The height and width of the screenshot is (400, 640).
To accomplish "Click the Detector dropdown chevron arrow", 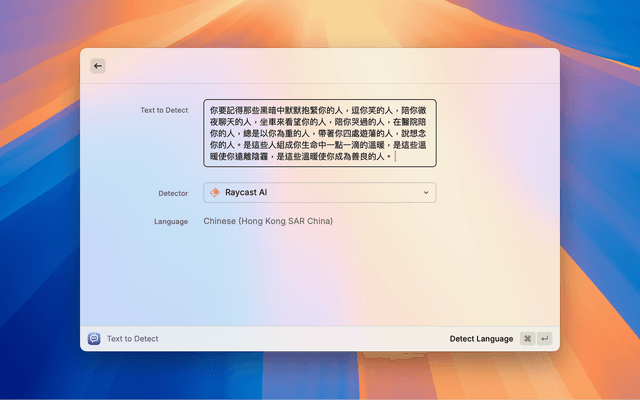I will pos(425,192).
